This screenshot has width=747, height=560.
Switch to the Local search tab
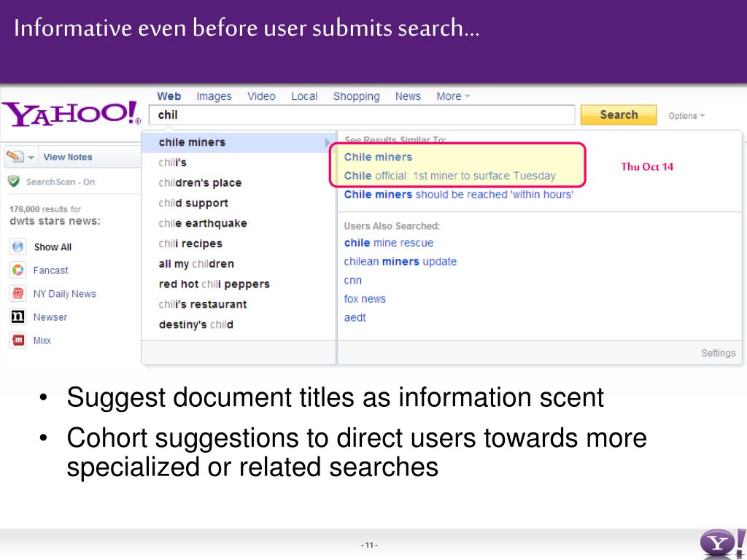[x=304, y=96]
